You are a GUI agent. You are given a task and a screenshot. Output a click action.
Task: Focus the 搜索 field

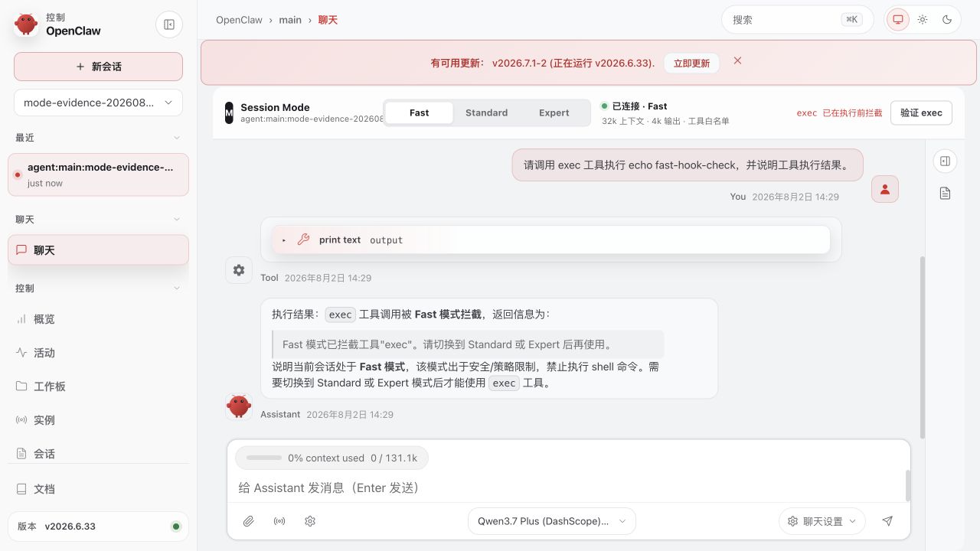point(797,20)
